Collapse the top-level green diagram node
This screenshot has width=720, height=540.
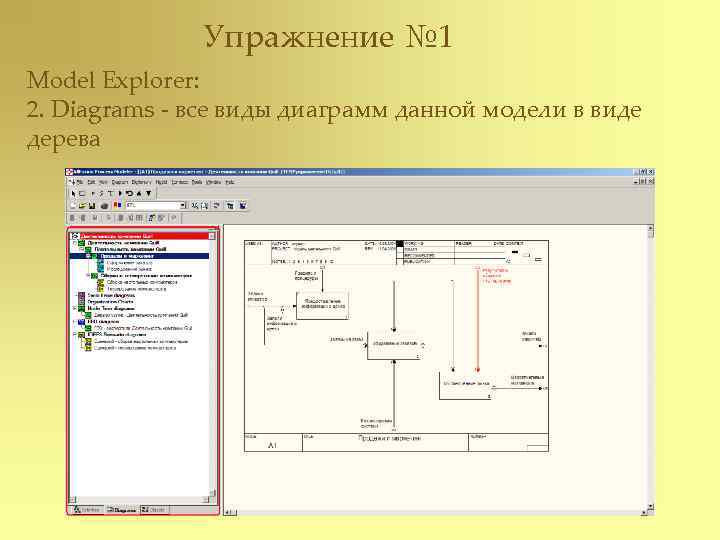74,243
